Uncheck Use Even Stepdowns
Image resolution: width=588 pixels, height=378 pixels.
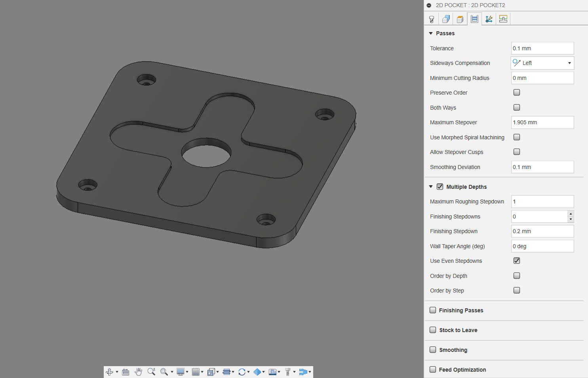(x=517, y=260)
